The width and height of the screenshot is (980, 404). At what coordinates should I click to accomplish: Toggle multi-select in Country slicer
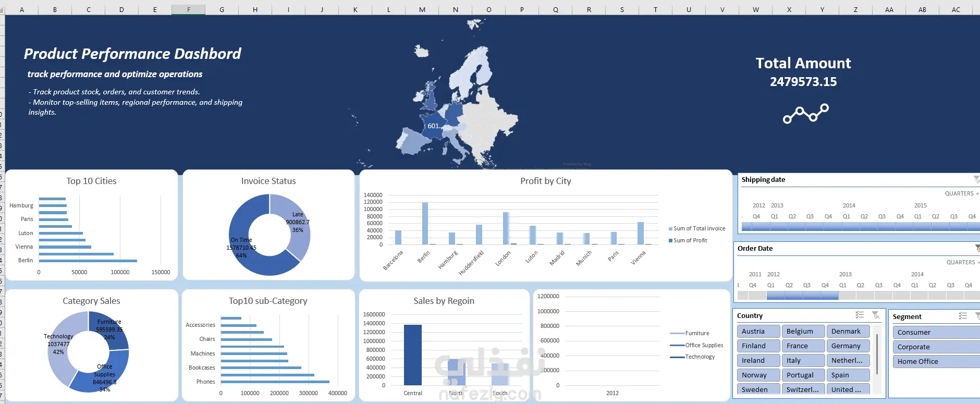860,315
